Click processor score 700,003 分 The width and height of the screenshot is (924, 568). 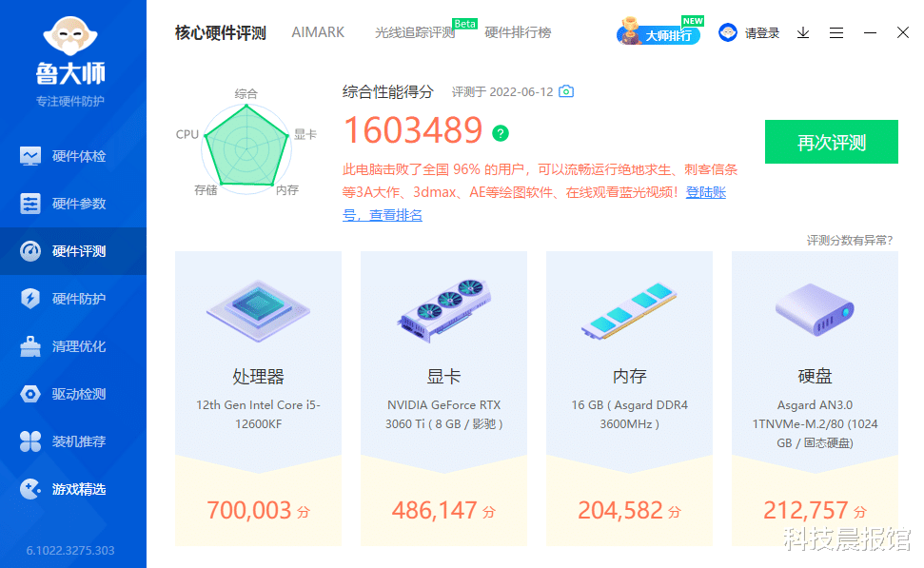(258, 510)
